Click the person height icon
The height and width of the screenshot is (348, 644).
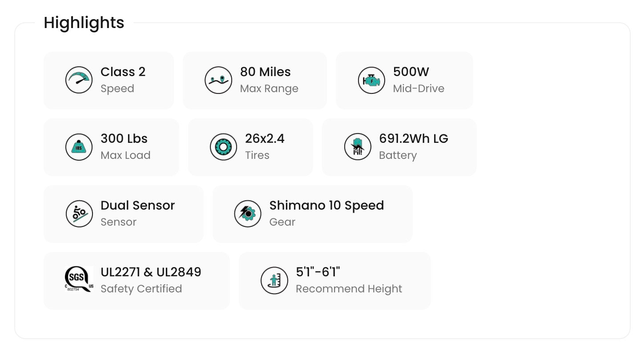pyautogui.click(x=274, y=280)
